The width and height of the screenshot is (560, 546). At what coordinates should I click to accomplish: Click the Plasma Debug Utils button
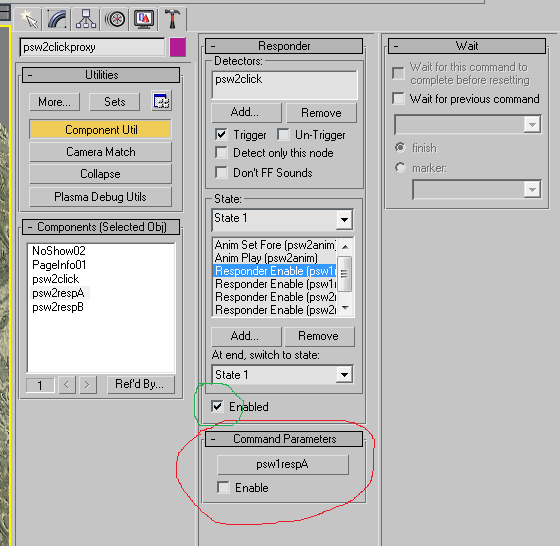coord(100,197)
